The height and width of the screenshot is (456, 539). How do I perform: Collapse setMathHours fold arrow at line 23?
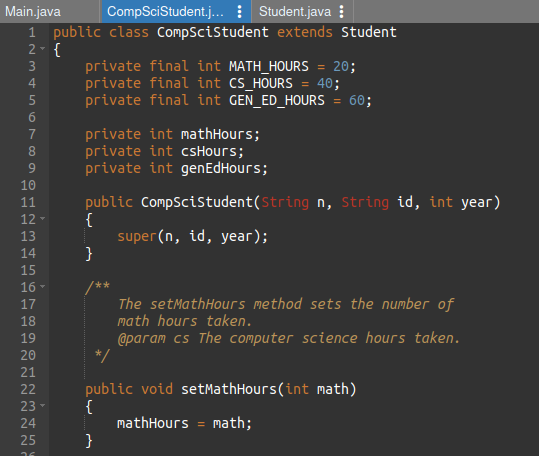43,405
